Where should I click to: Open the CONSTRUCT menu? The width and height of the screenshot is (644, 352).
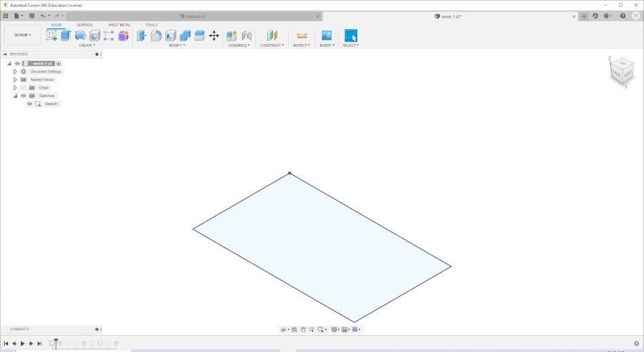click(272, 45)
